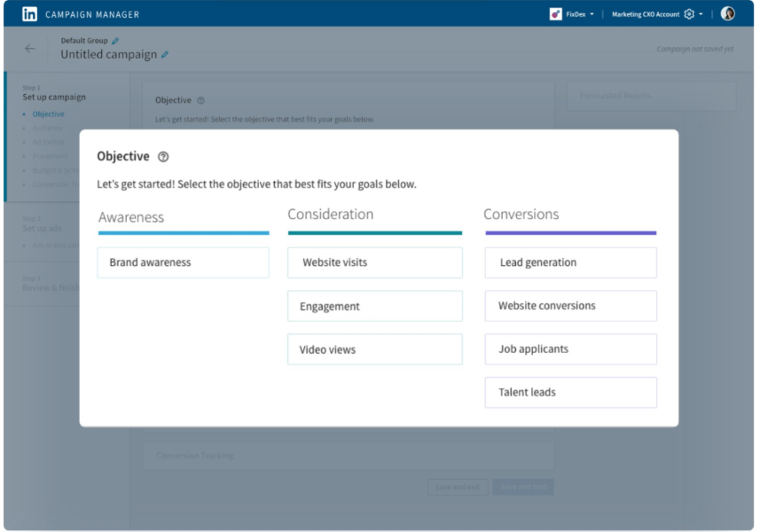760x532 pixels.
Task: Open help icon beside Objective dialog title
Action: [x=163, y=157]
